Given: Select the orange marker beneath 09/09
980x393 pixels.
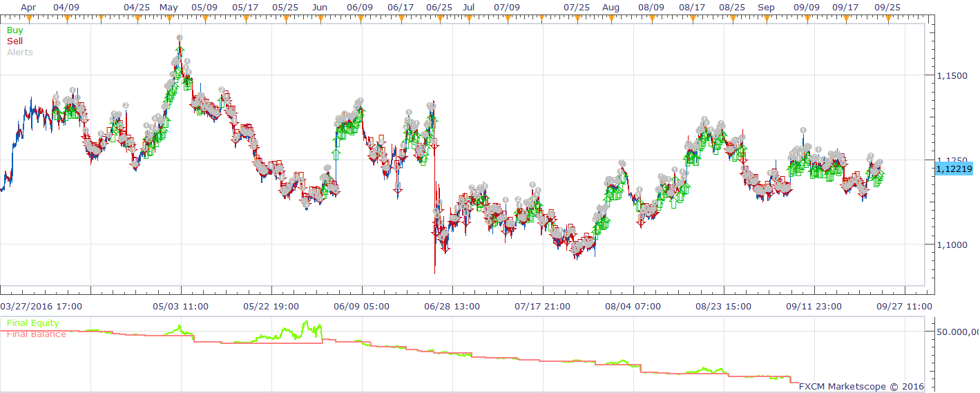Looking at the screenshot, I should [x=807, y=18].
